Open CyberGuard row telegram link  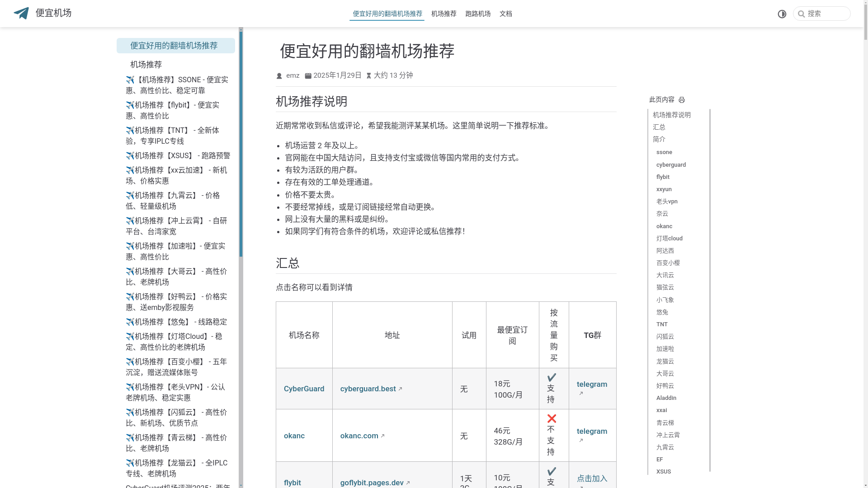(592, 389)
